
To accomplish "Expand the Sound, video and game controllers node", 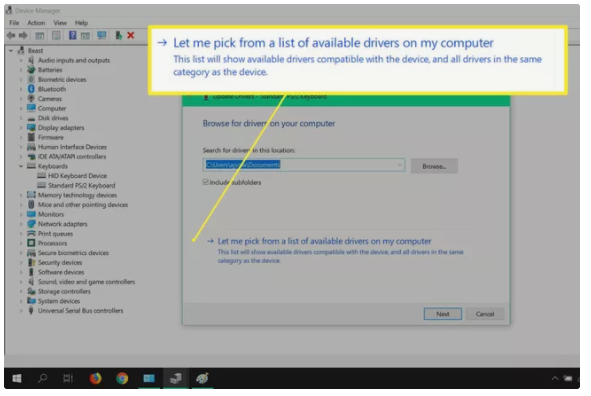I will [21, 282].
